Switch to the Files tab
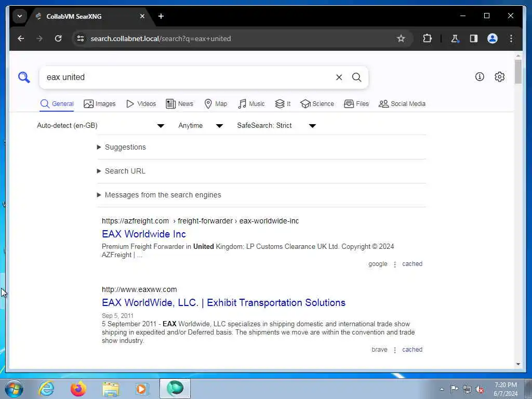 (356, 104)
